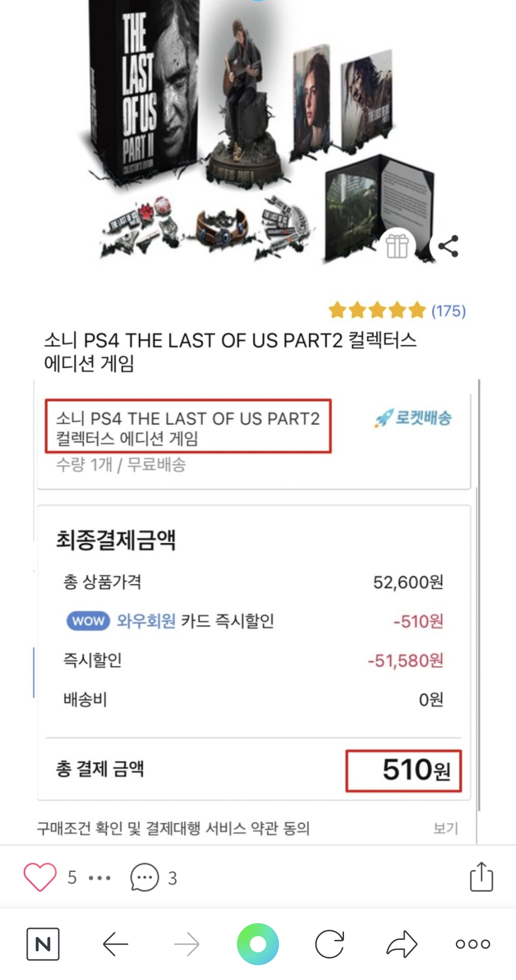This screenshot has height=980, width=516.
Task: Tap the curved share arrow in bottom bar
Action: tap(401, 944)
